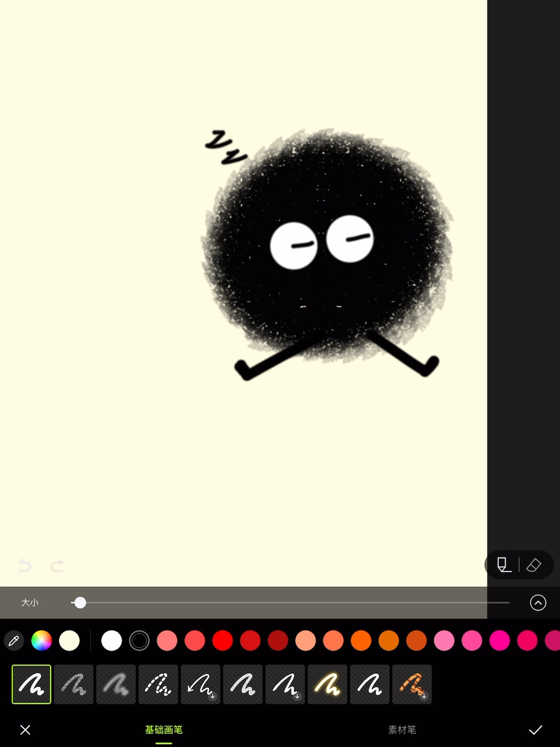Select the eyedropper color picker tool
560x747 pixels.
[x=14, y=641]
